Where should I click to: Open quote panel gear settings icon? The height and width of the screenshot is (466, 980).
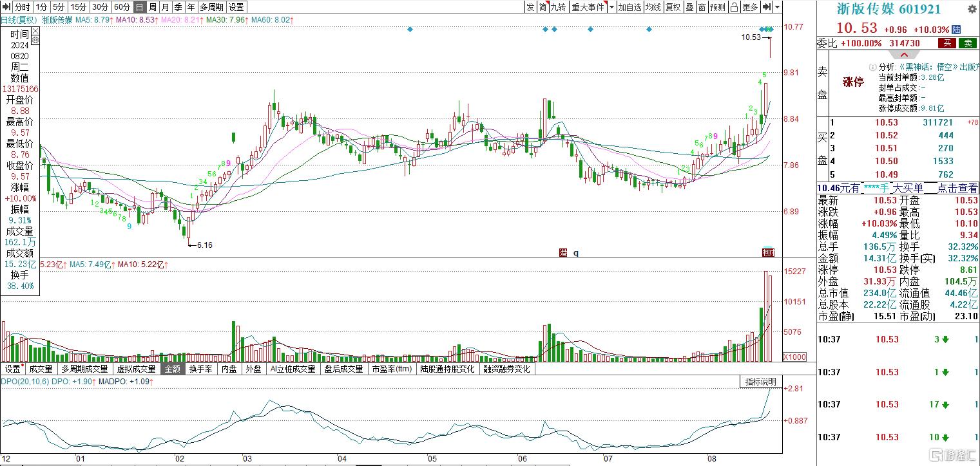972,10
